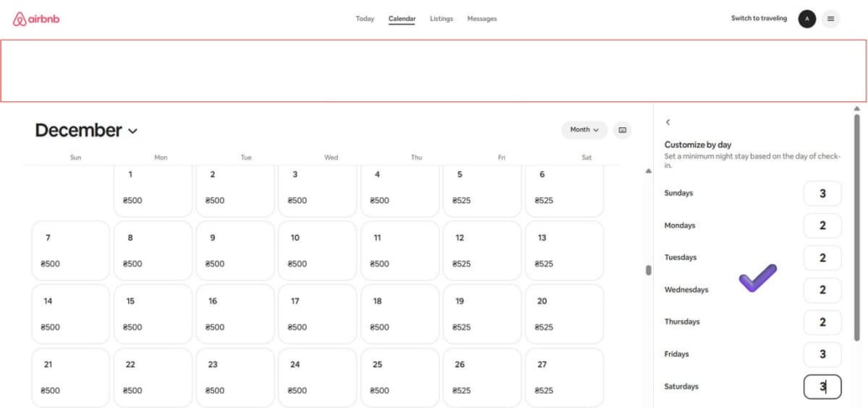Select December 18 on the calendar
The image size is (868, 408).
400,314
